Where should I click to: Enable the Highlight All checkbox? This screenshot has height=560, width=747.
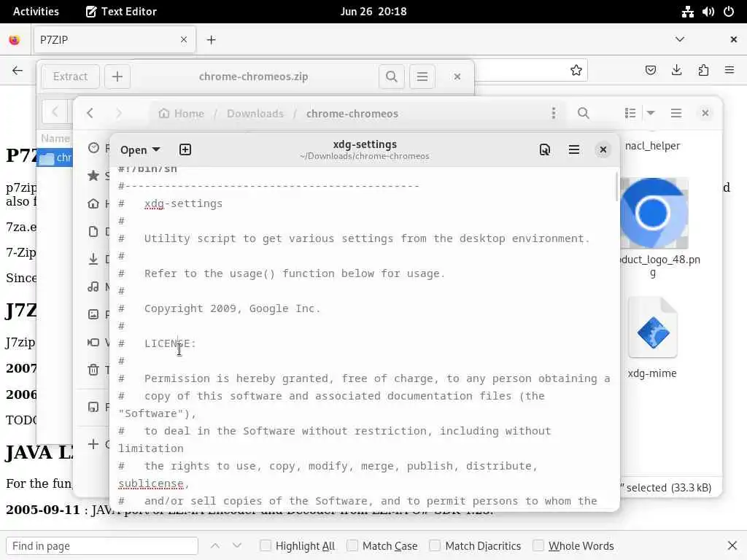pos(266,545)
